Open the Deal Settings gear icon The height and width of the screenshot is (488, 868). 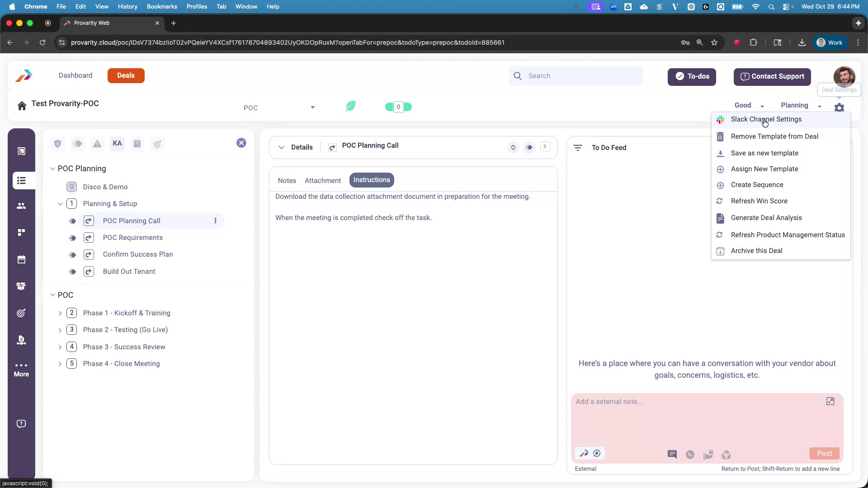point(839,107)
